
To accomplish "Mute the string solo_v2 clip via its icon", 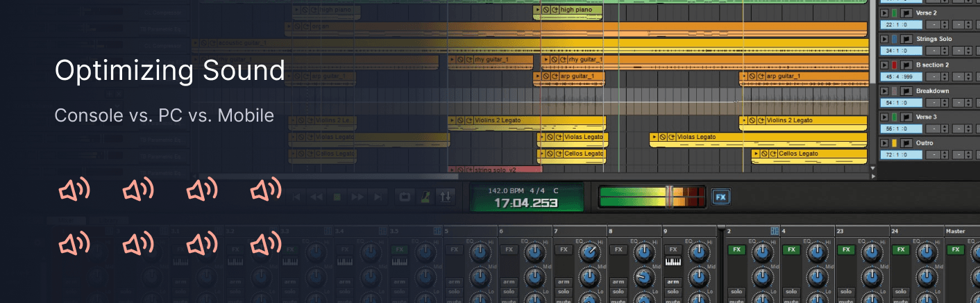I will [461, 169].
